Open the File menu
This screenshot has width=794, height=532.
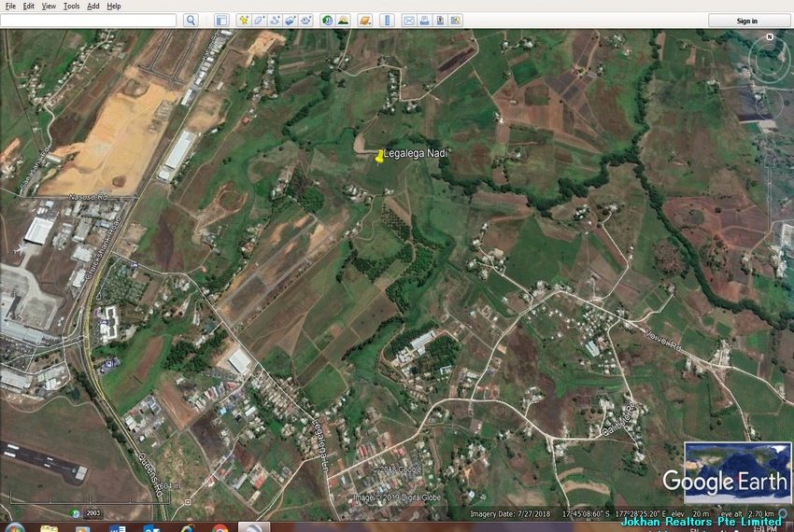coord(10,7)
